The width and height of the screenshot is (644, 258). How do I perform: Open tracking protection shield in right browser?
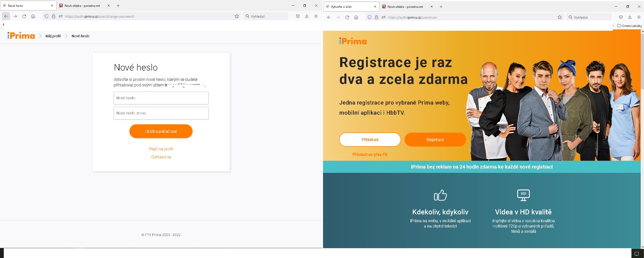click(369, 17)
